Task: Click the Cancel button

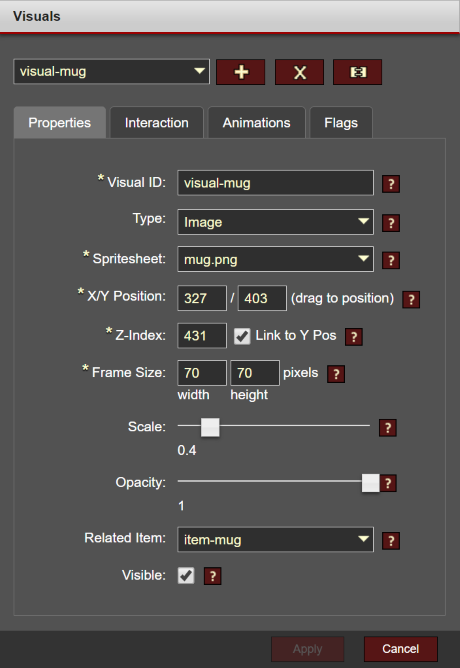Action: point(400,649)
